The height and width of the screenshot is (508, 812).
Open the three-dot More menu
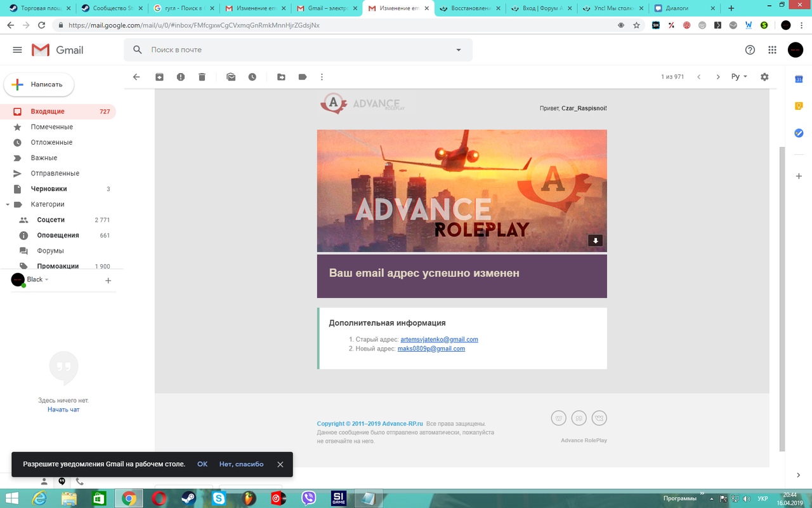click(x=322, y=77)
